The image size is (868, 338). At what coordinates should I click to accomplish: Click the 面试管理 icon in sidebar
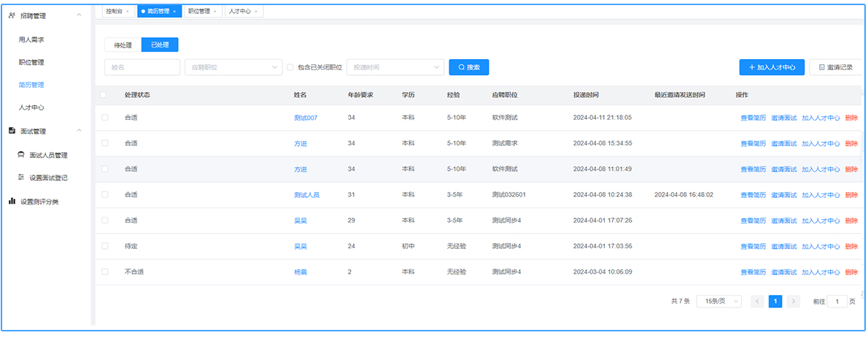pyautogui.click(x=12, y=131)
